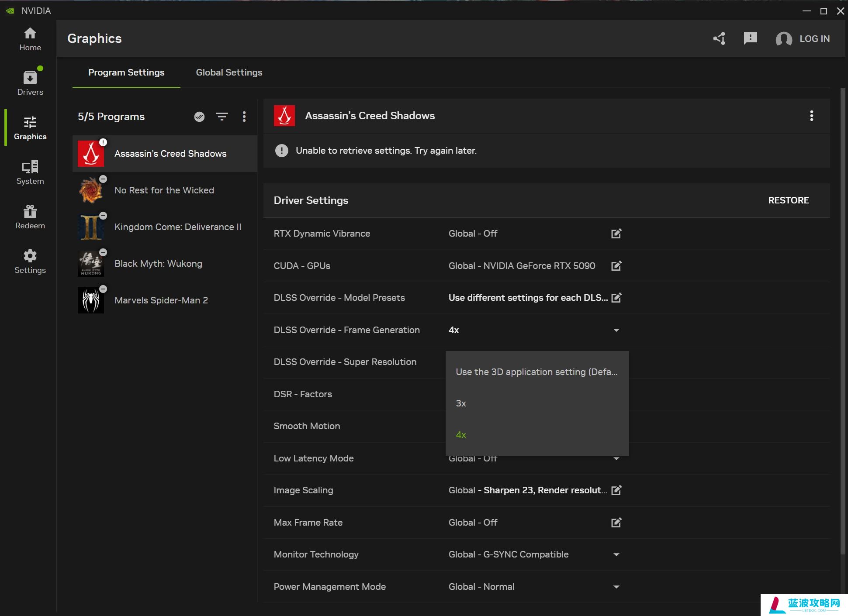Open Assassin's Creed Shadows more-options menu
The image size is (848, 616).
(x=812, y=116)
